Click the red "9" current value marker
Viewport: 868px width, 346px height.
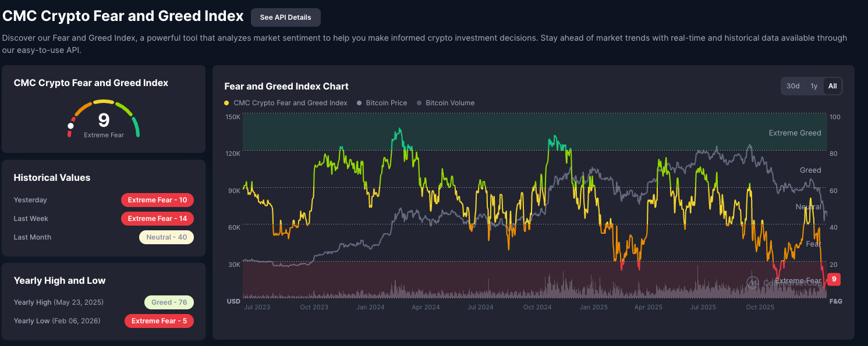click(x=834, y=279)
